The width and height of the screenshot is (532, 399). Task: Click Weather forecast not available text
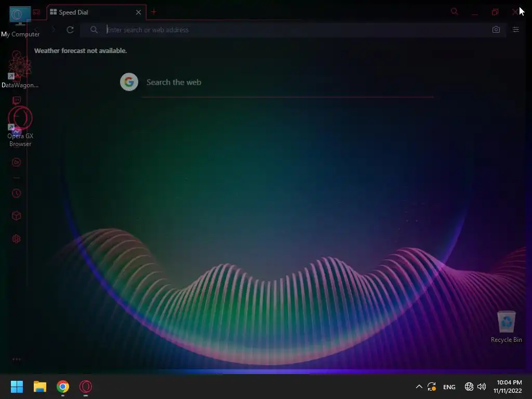click(81, 50)
